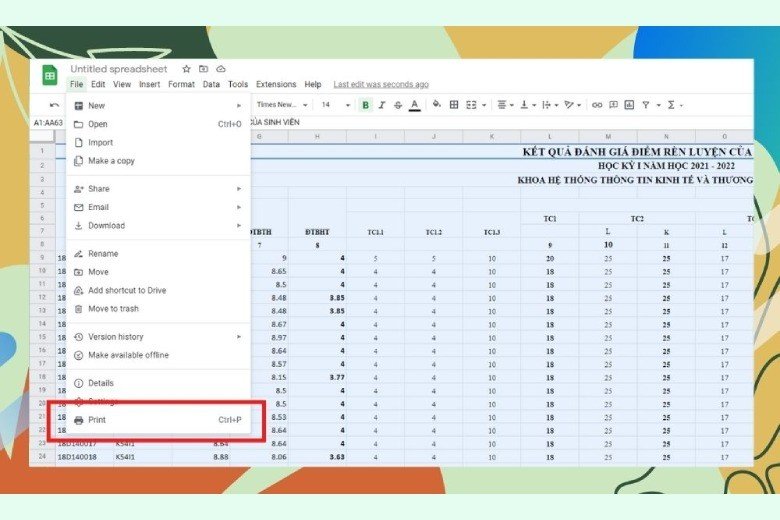Open the File menu
This screenshot has height=520, width=780.
click(77, 84)
